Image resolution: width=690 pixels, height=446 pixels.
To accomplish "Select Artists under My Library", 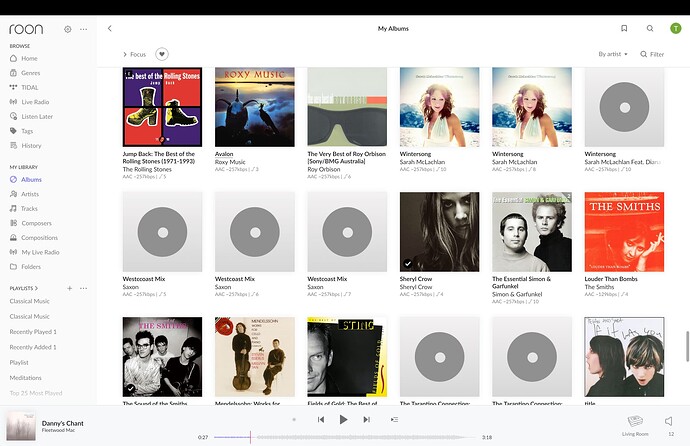I will point(25,194).
